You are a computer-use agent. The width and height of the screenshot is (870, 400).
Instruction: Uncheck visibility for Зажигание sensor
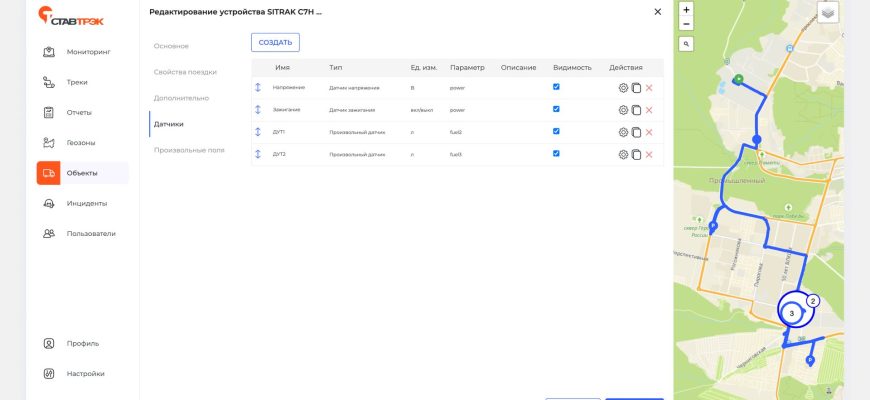click(x=556, y=109)
